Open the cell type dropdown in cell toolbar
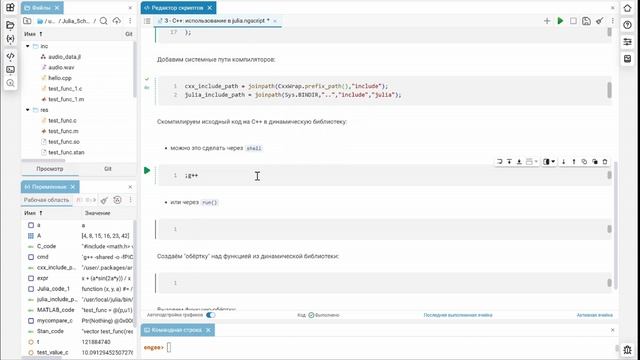Screen dimensions: 640x360 pos(531,162)
